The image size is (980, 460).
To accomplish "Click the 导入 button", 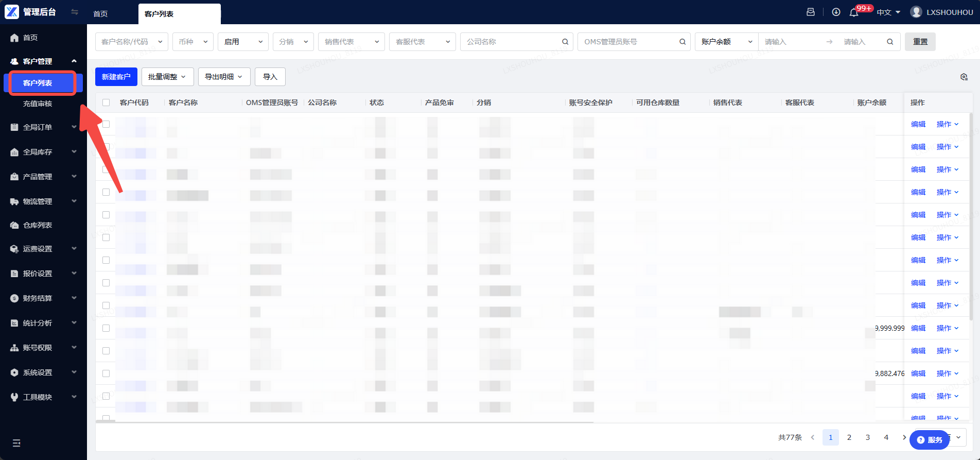I will coord(270,77).
